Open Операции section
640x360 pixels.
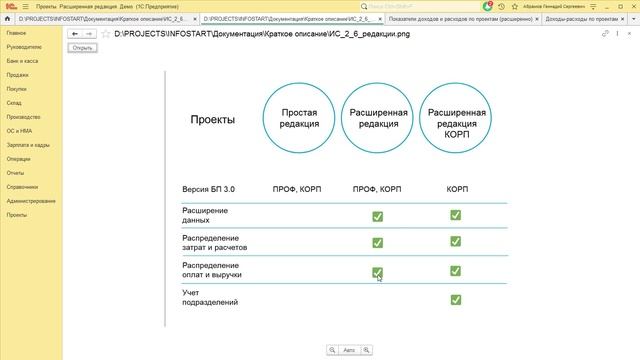[x=18, y=159]
